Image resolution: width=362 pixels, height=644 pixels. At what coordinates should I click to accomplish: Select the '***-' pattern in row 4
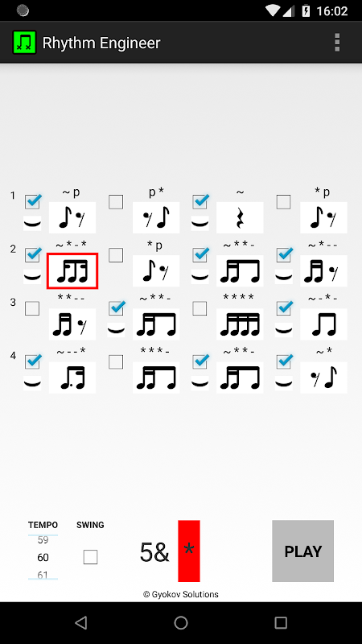[x=156, y=378]
